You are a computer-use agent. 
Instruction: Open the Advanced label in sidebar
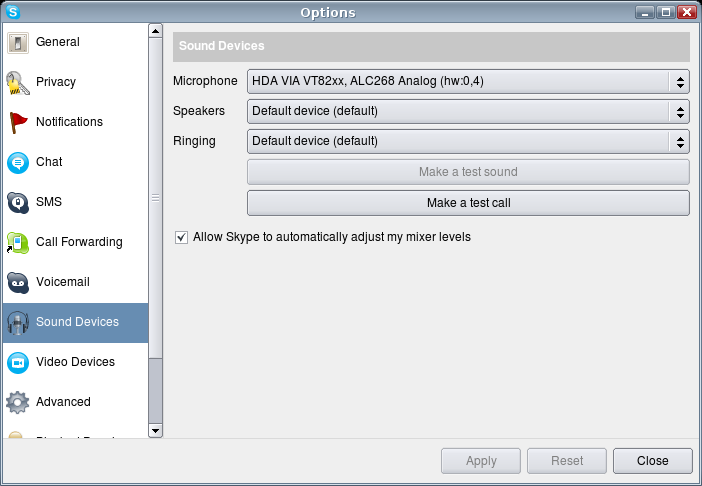(63, 402)
